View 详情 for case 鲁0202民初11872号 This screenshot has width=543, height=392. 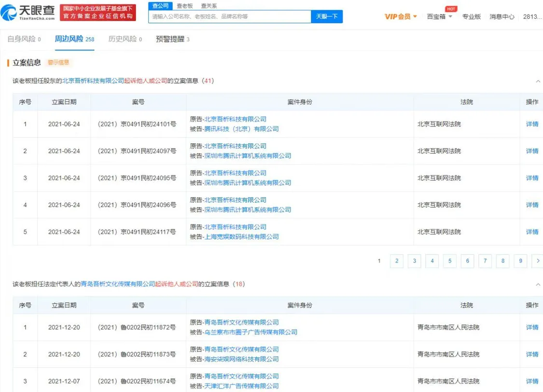click(532, 327)
